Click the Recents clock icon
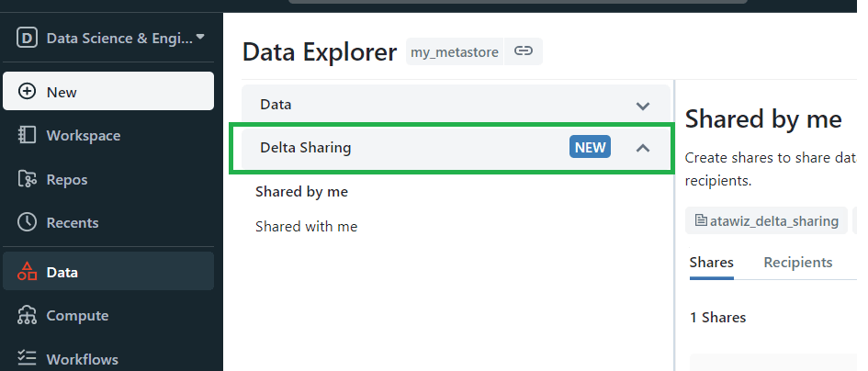This screenshot has width=868, height=371. tap(27, 222)
